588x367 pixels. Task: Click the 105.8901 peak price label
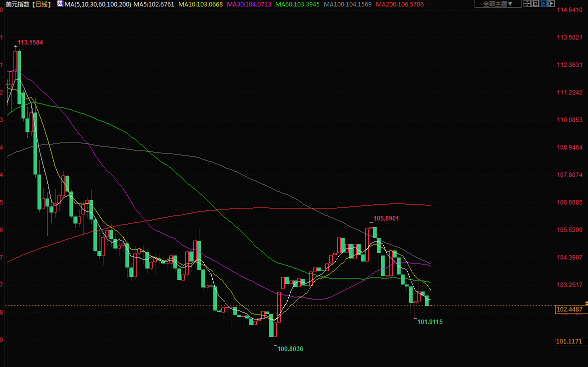(386, 218)
